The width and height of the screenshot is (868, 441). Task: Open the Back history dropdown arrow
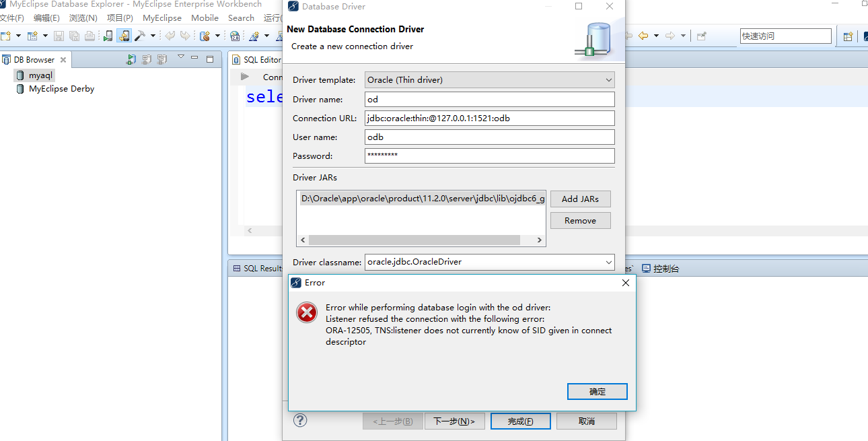[x=656, y=36]
